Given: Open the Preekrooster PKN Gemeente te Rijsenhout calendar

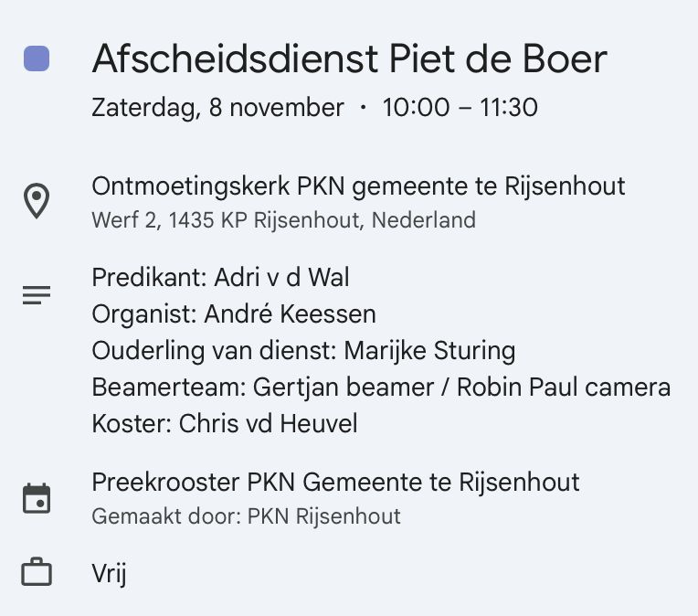Looking at the screenshot, I should pos(335,482).
